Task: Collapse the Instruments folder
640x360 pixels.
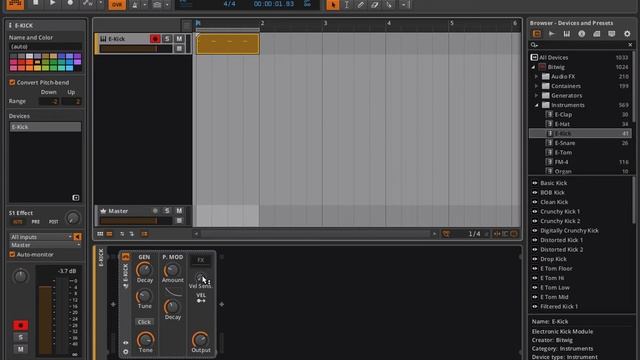Action: (x=537, y=105)
